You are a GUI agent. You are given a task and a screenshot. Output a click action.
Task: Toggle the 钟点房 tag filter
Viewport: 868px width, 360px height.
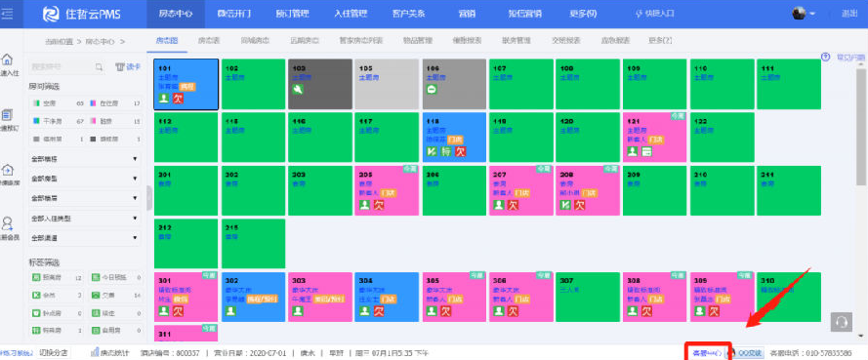58,313
